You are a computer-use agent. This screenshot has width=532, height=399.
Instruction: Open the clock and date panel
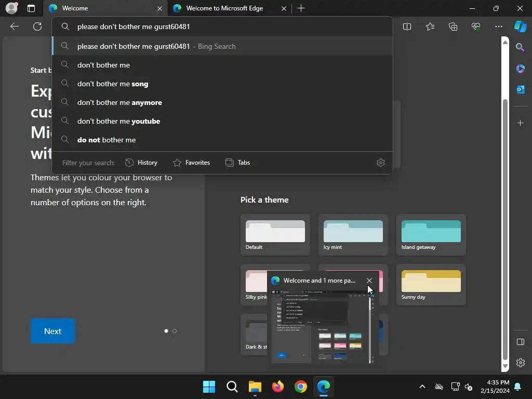(x=495, y=387)
